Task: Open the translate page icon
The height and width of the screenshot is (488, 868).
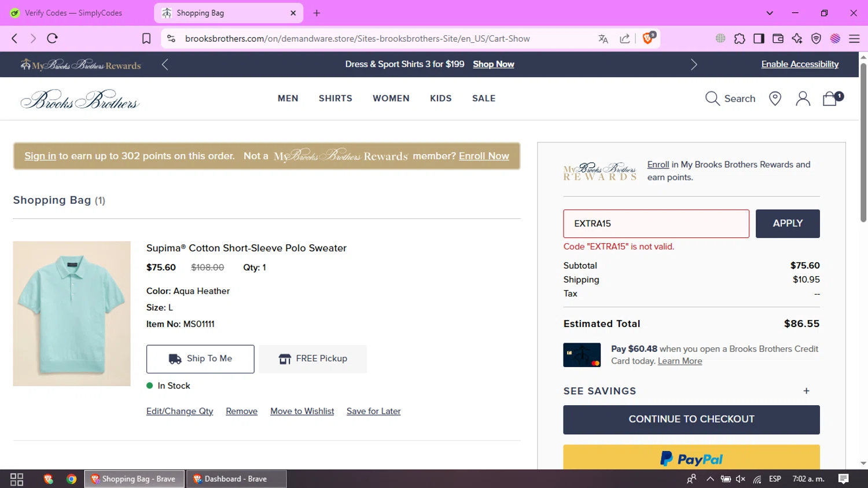Action: coord(603,39)
